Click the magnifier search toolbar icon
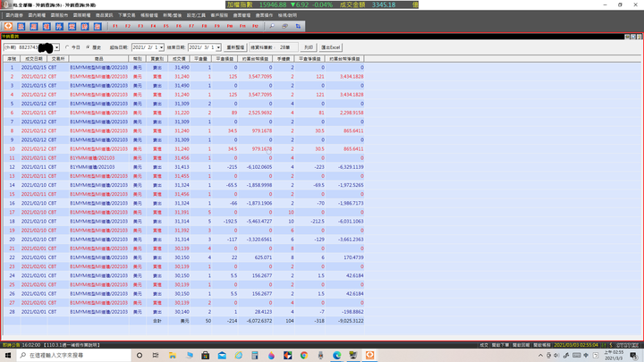This screenshot has width=644, height=362. [272, 26]
